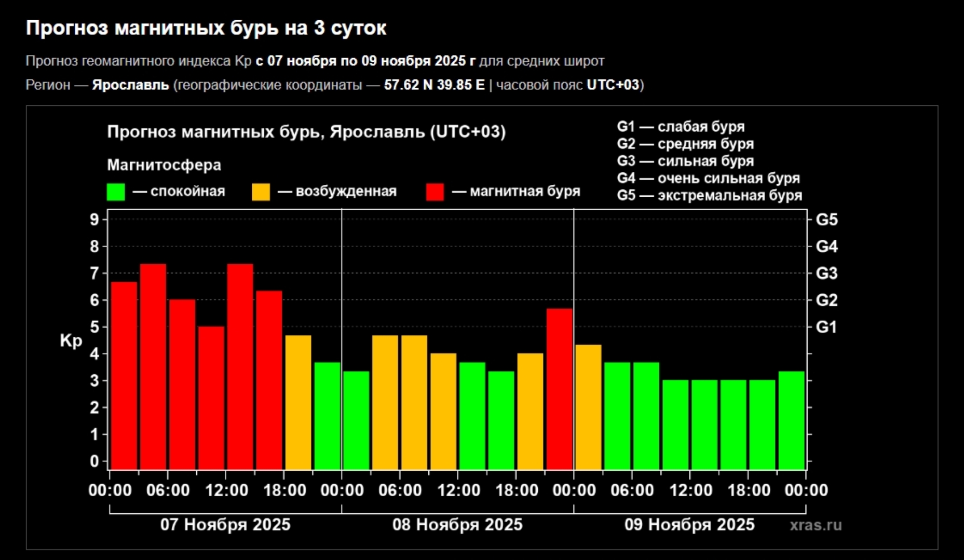Select the "08 Ноября 2025" date label

[457, 524]
